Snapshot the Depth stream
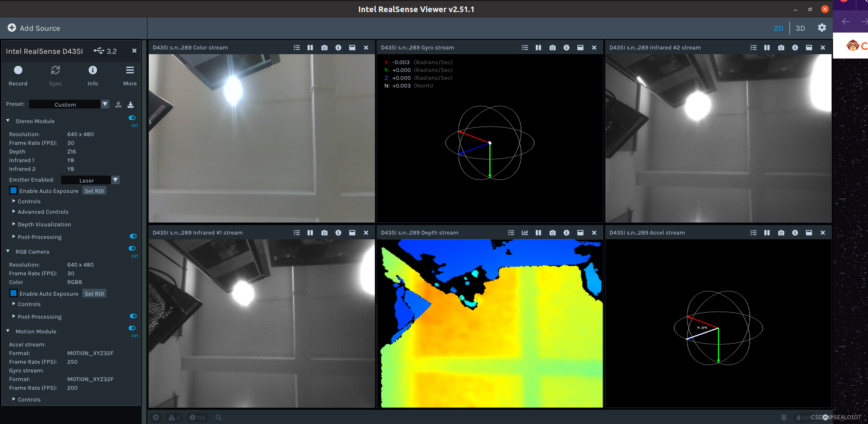Image resolution: width=868 pixels, height=424 pixels. click(552, 233)
